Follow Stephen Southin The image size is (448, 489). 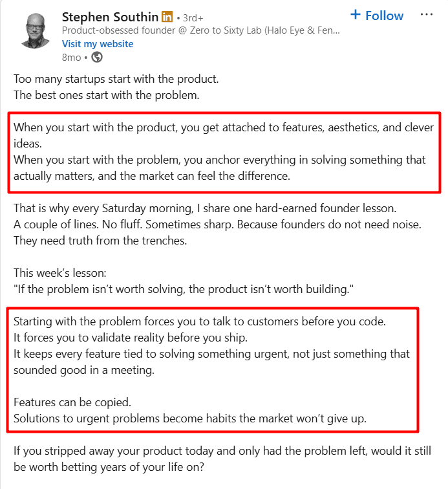pos(376,15)
